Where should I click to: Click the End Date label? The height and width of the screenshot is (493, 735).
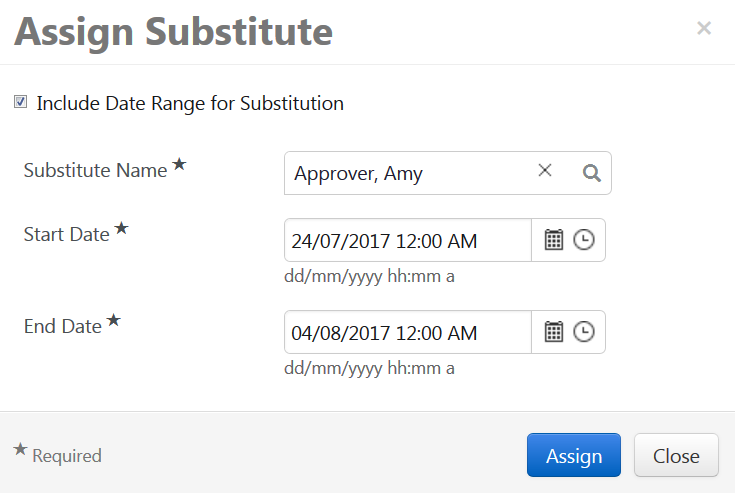[62, 326]
